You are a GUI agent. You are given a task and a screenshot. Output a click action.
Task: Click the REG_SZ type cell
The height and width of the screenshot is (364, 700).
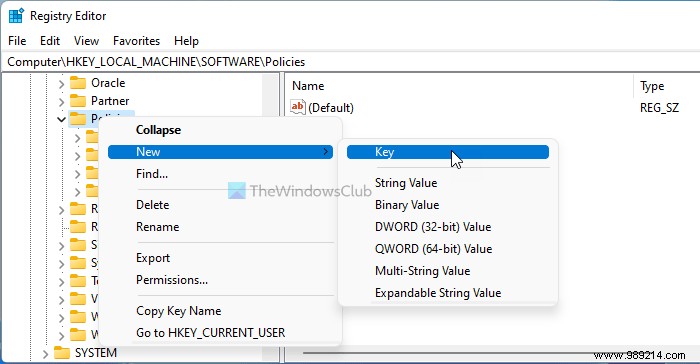click(659, 108)
